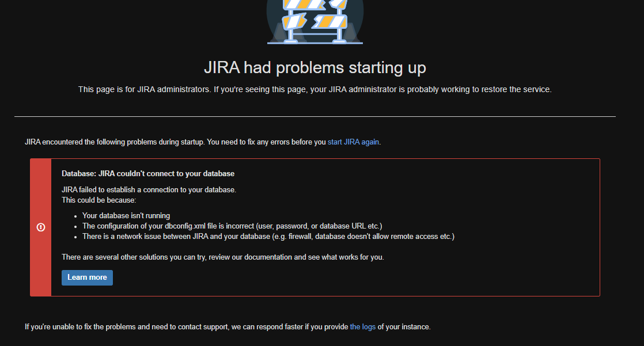Click the roadblock barrier illustration
644x346 pixels.
[315, 22]
